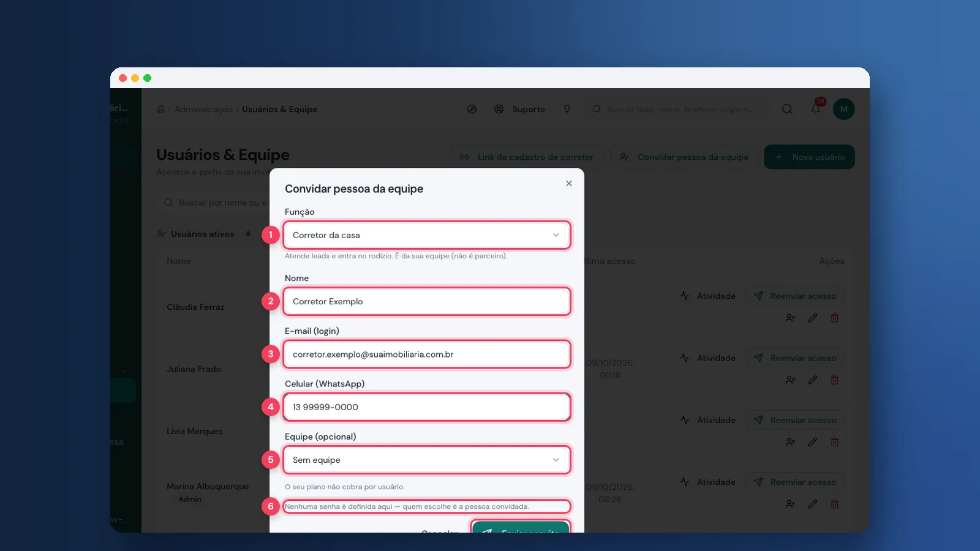
Task: Open the Equipe (opcional) dropdown
Action: [427, 460]
